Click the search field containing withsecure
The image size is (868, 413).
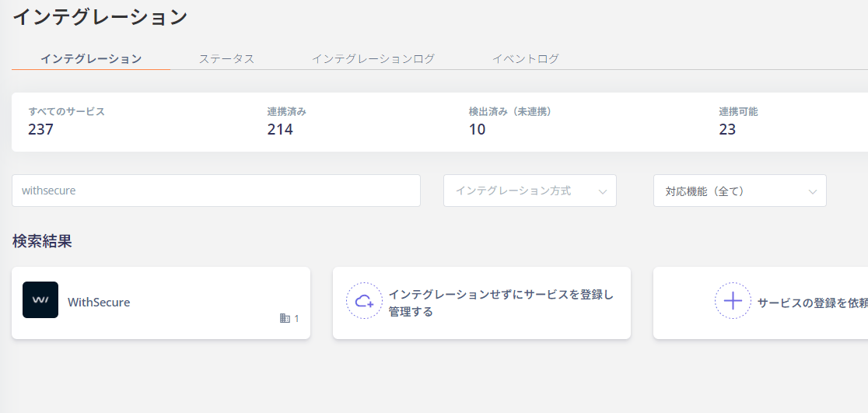click(x=216, y=191)
